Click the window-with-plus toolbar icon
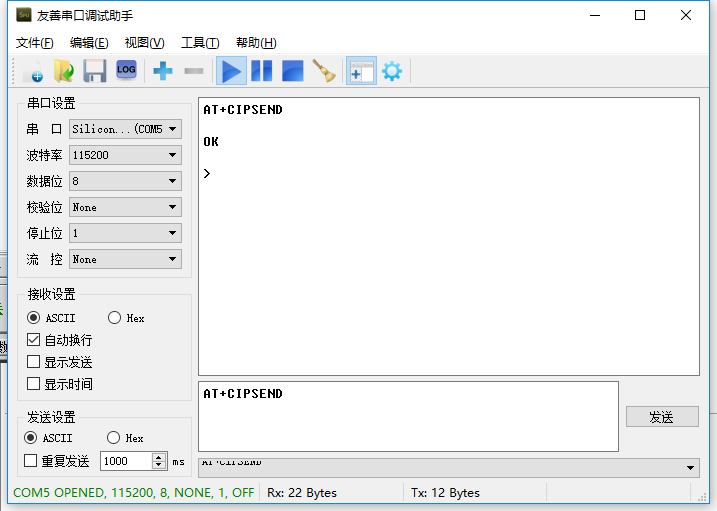 coord(361,71)
